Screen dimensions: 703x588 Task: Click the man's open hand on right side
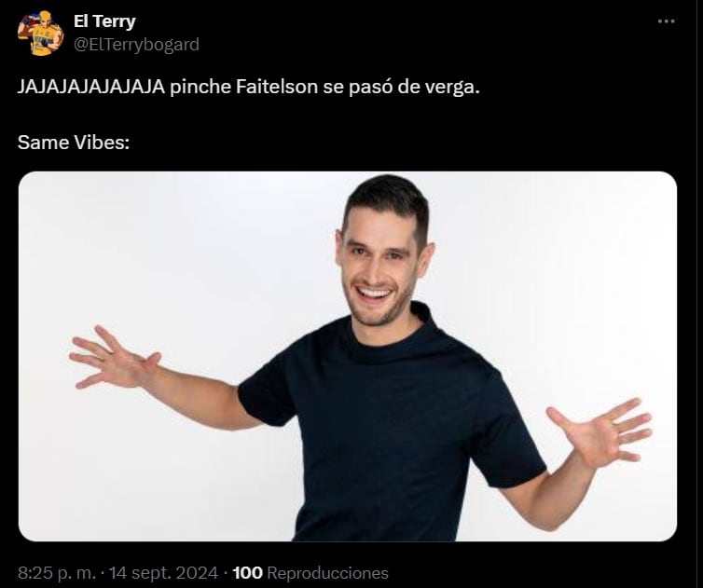[600, 432]
